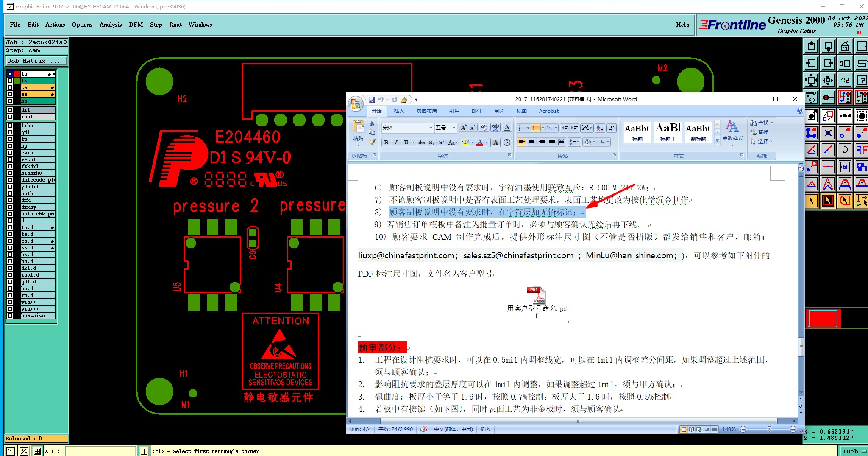Click the Sort A-Z icon in Word
The height and width of the screenshot is (456, 868).
(x=600, y=128)
